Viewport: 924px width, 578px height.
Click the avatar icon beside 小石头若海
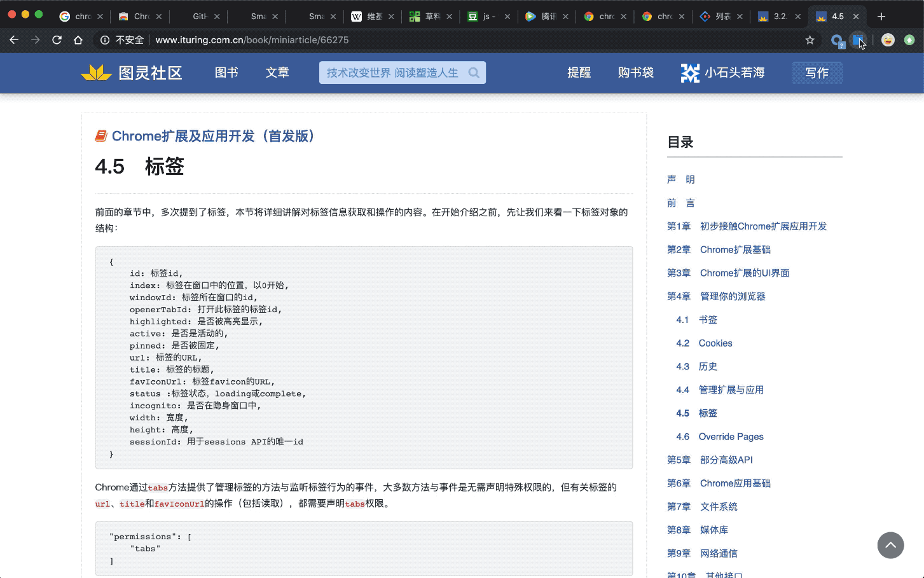pos(690,73)
